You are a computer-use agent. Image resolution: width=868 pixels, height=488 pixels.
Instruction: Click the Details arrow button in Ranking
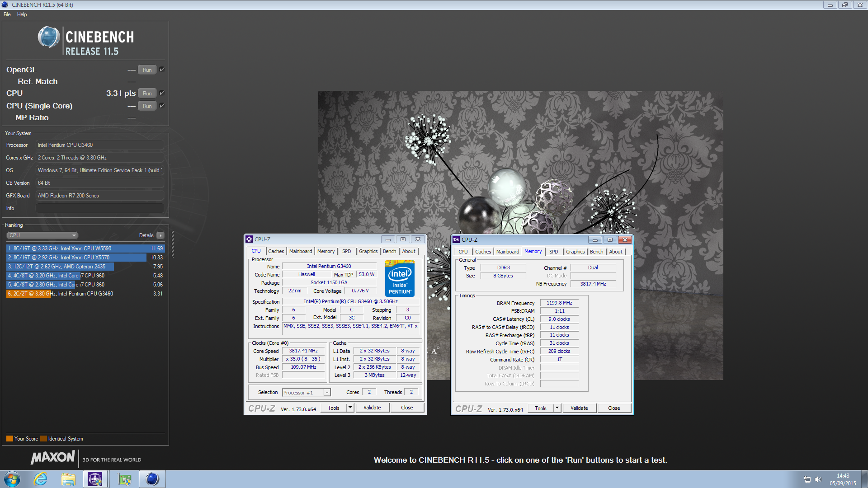pyautogui.click(x=160, y=235)
